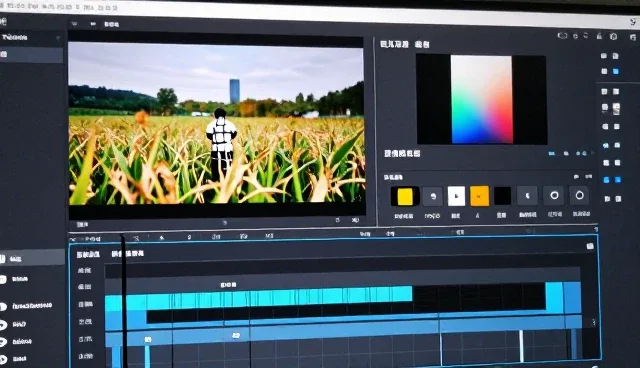This screenshot has height=368, width=640.
Task: Click the last circle icon tile in the effects row
Action: click(x=579, y=195)
